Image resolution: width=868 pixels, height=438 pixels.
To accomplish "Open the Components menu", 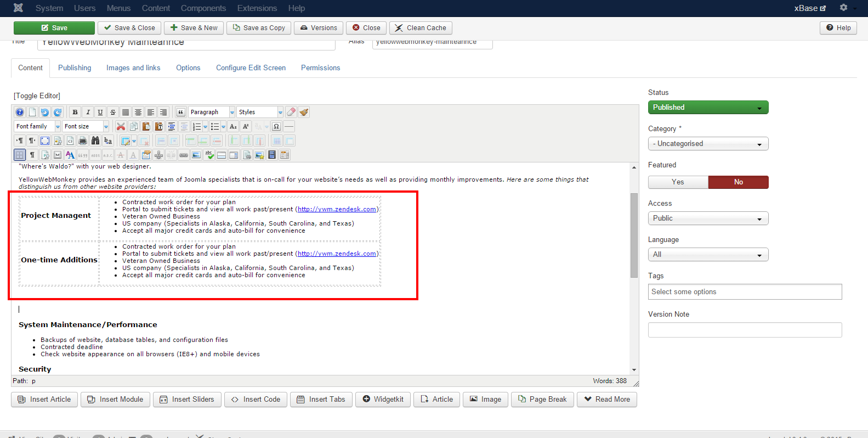I will click(x=203, y=8).
